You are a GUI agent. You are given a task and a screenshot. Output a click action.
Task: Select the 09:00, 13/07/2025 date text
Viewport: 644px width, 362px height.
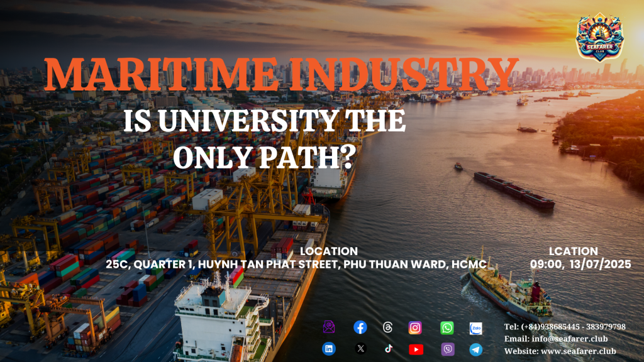[x=580, y=265]
